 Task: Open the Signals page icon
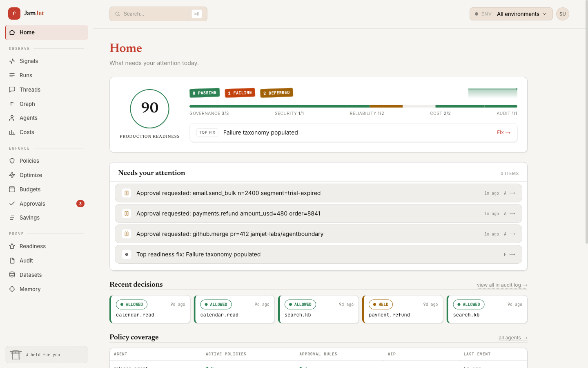(x=12, y=61)
